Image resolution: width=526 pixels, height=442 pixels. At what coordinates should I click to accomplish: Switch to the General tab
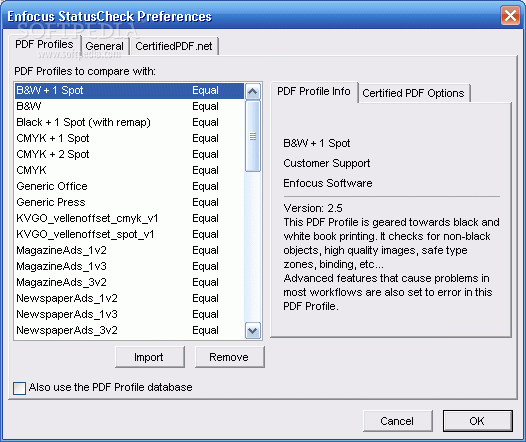tap(104, 46)
